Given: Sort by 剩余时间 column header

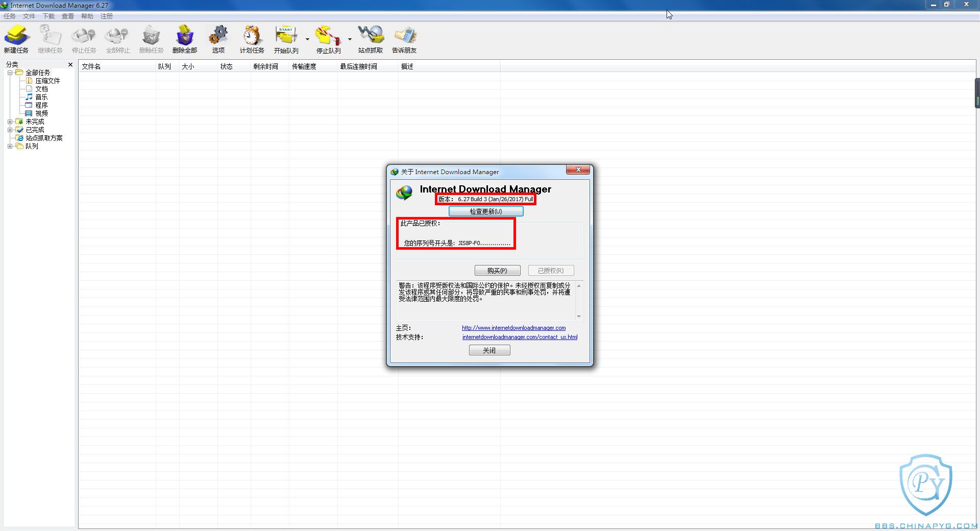Looking at the screenshot, I should coord(270,66).
